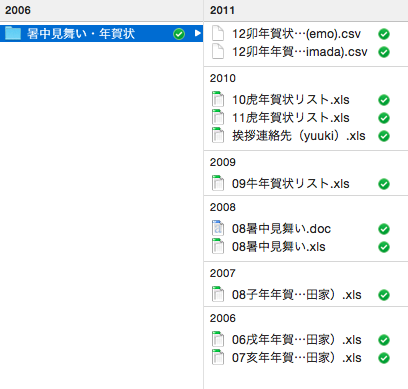Image resolution: width=408 pixels, height=389 pixels.
Task: Select file name 挨拶連絡先（yuuki）.xls
Action: point(299,136)
